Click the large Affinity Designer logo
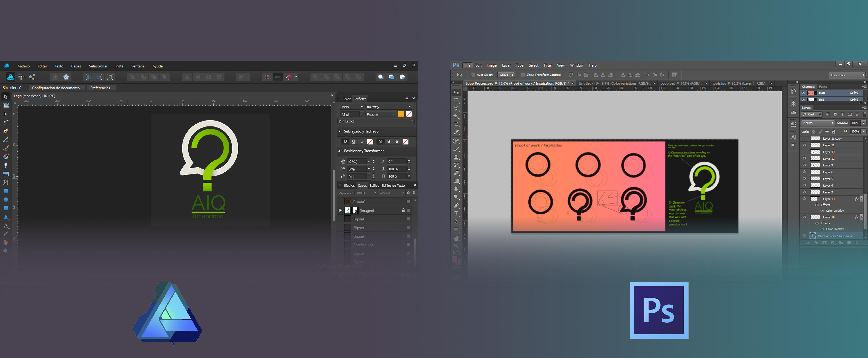Screen dimensions: 868x358 pyautogui.click(x=167, y=313)
